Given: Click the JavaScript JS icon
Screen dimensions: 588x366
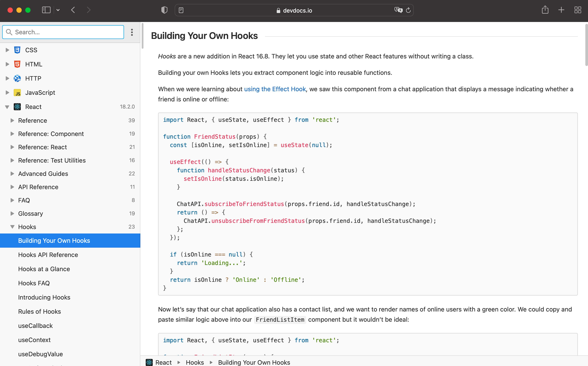Looking at the screenshot, I should (17, 92).
